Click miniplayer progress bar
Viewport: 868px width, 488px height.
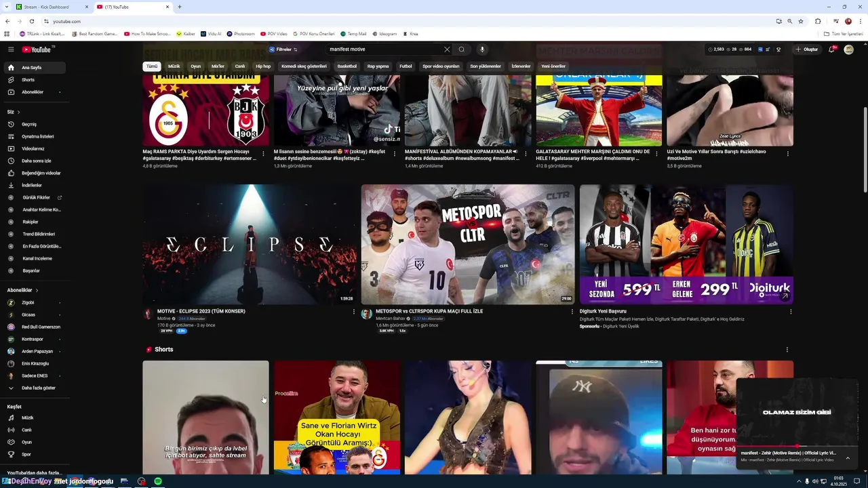(797, 446)
